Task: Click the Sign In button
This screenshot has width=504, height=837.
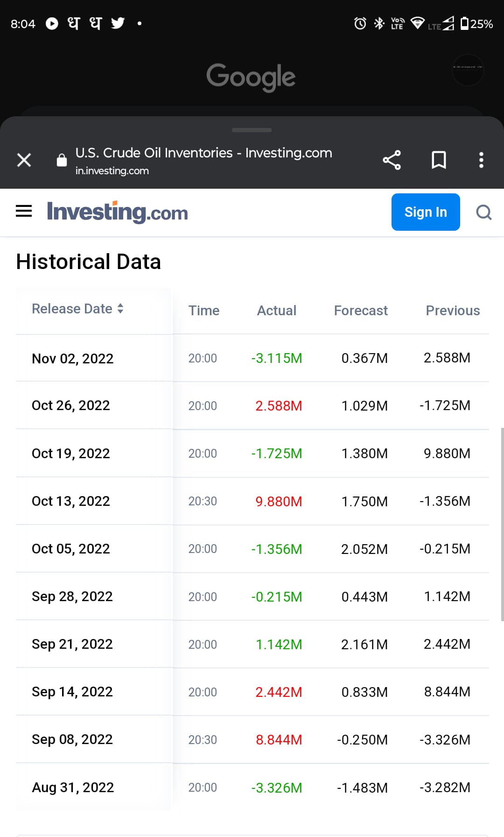Action: [426, 212]
